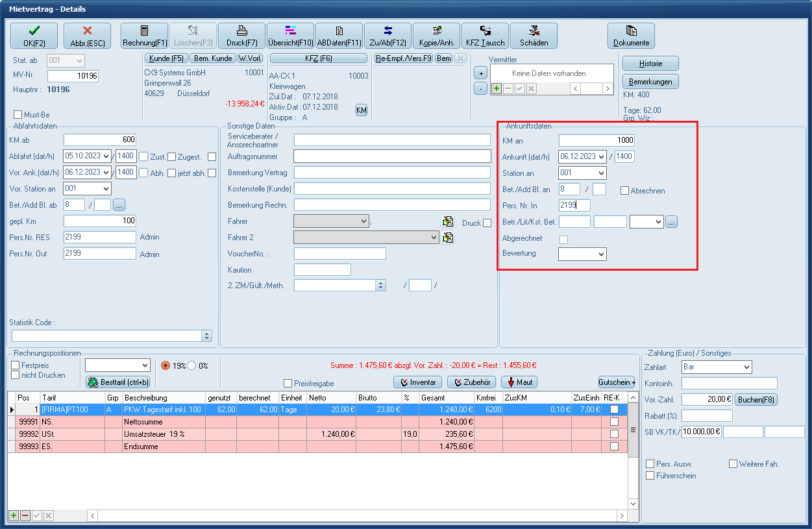812x529 pixels.
Task: Open the KFZ Tausch vehicle swap button
Action: point(485,36)
